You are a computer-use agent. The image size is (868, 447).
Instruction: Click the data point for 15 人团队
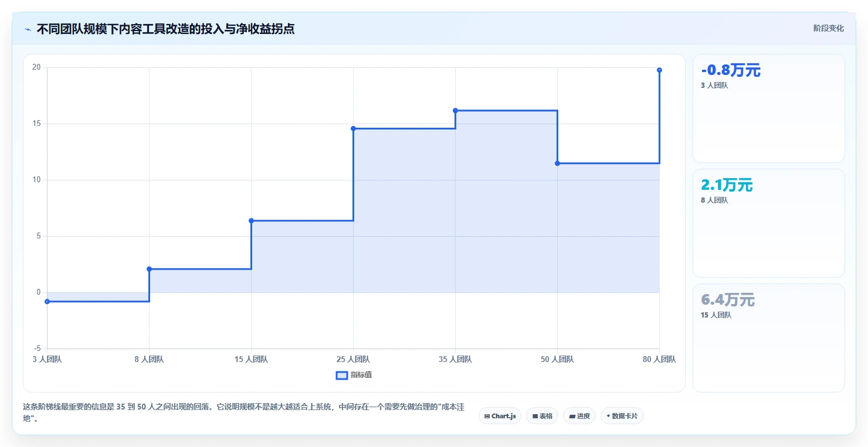pos(251,221)
